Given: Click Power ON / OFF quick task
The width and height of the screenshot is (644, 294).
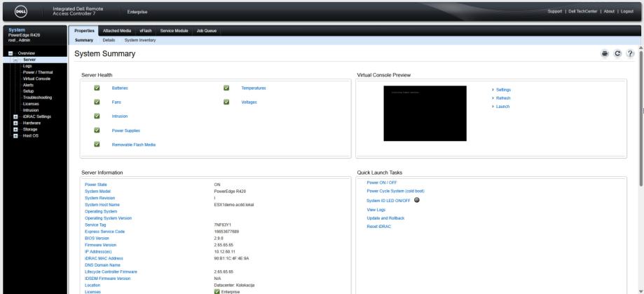Looking at the screenshot, I should [381, 182].
